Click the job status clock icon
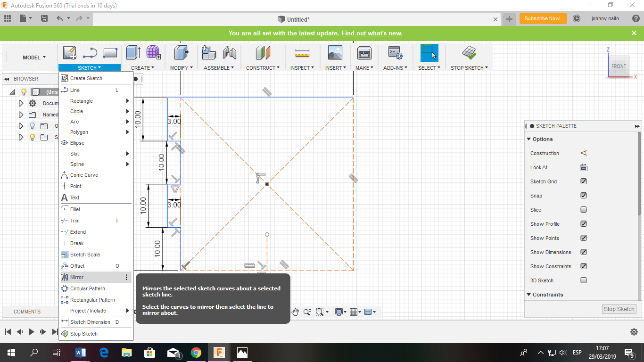Viewport: 644px width, 362px height. click(577, 18)
